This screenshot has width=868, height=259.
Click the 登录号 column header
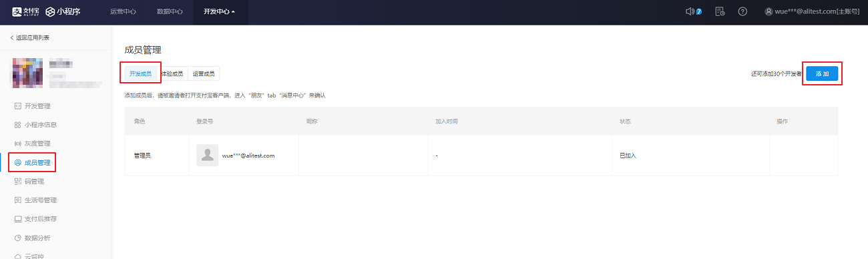(204, 121)
